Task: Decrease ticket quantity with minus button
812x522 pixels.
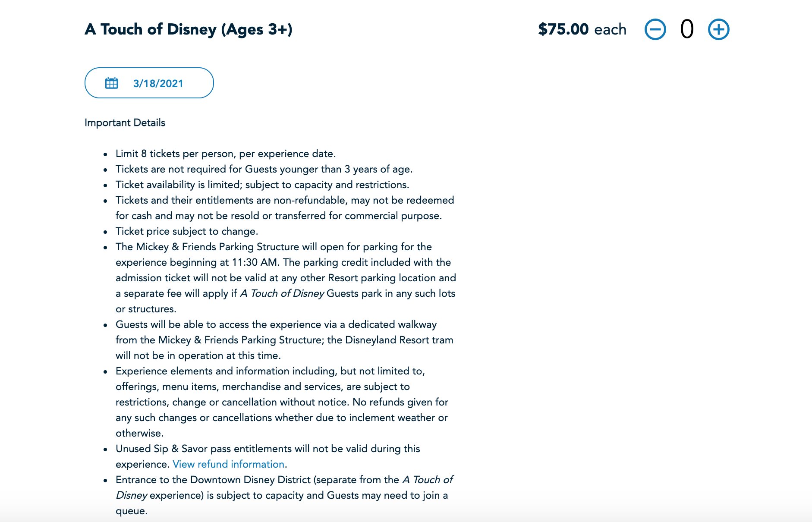Action: coord(655,29)
